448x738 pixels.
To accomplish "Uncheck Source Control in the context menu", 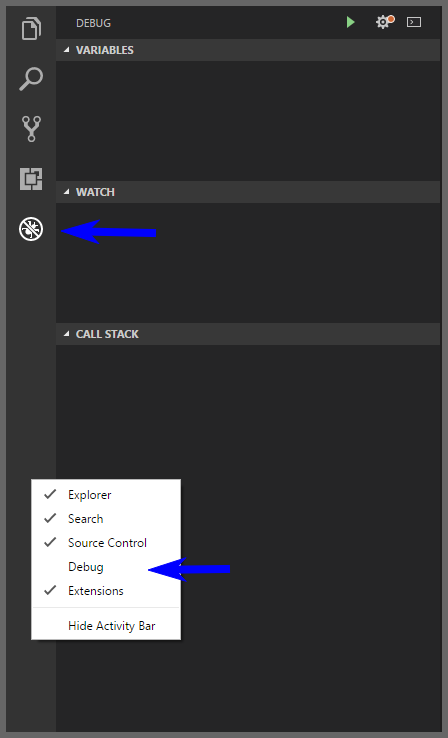I will 106,543.
